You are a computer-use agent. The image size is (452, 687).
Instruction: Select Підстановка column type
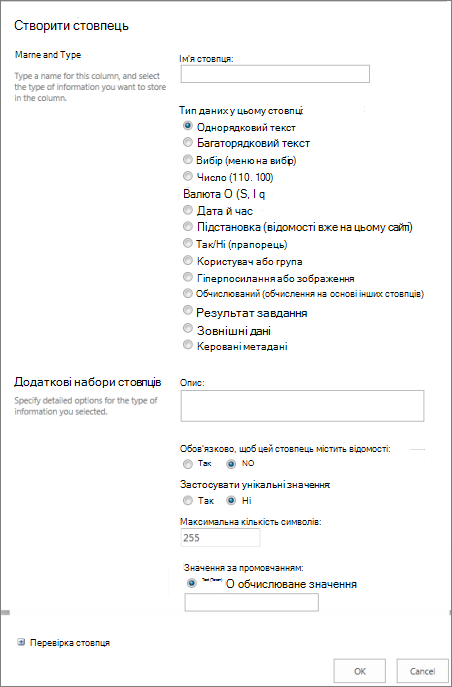pos(188,227)
